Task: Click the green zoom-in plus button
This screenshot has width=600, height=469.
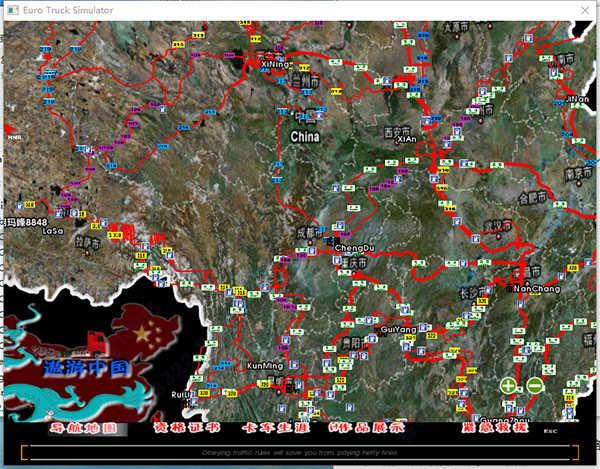Action: [x=509, y=386]
